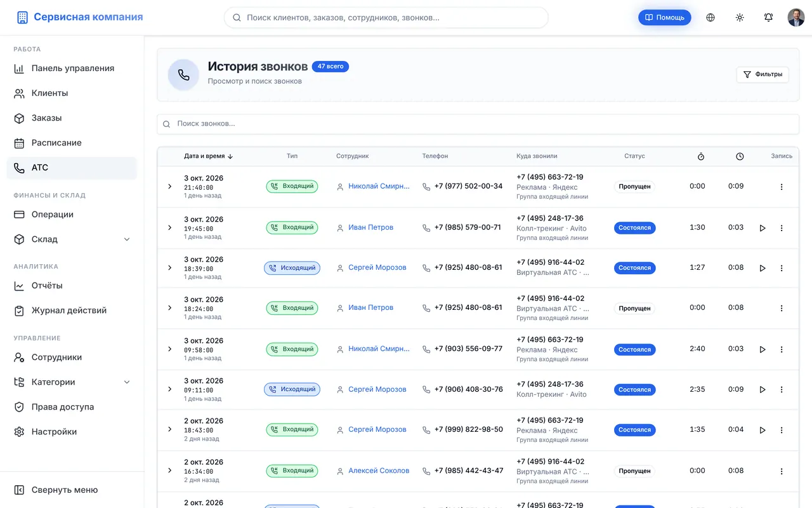Open Иван Петров link in 19:45:00 row

click(370, 227)
